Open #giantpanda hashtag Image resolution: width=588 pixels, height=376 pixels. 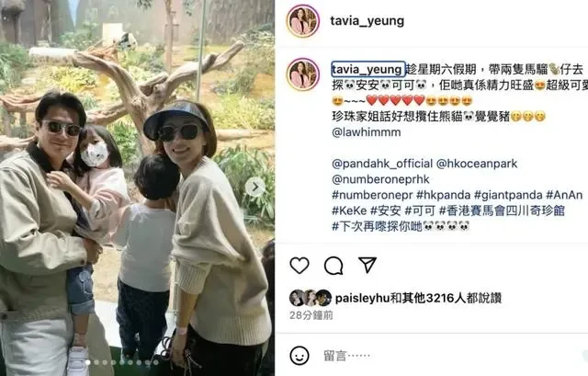pos(508,195)
